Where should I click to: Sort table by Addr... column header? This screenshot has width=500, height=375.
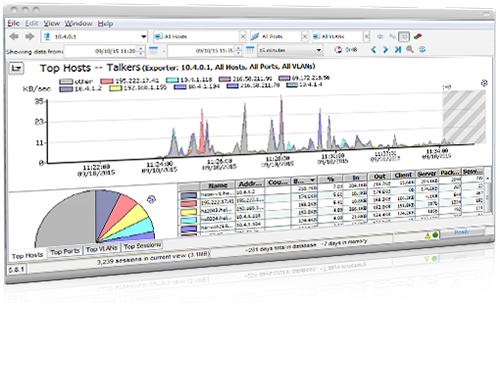[250, 184]
